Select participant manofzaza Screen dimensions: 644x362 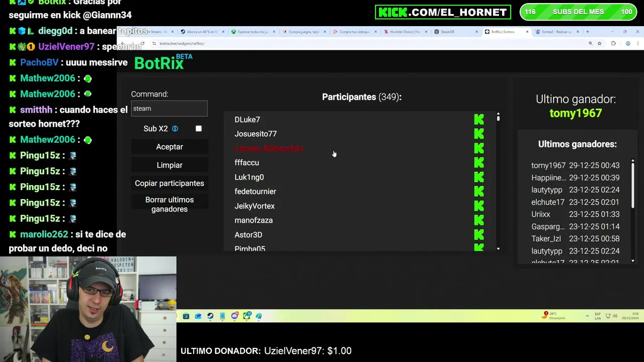coord(254,220)
